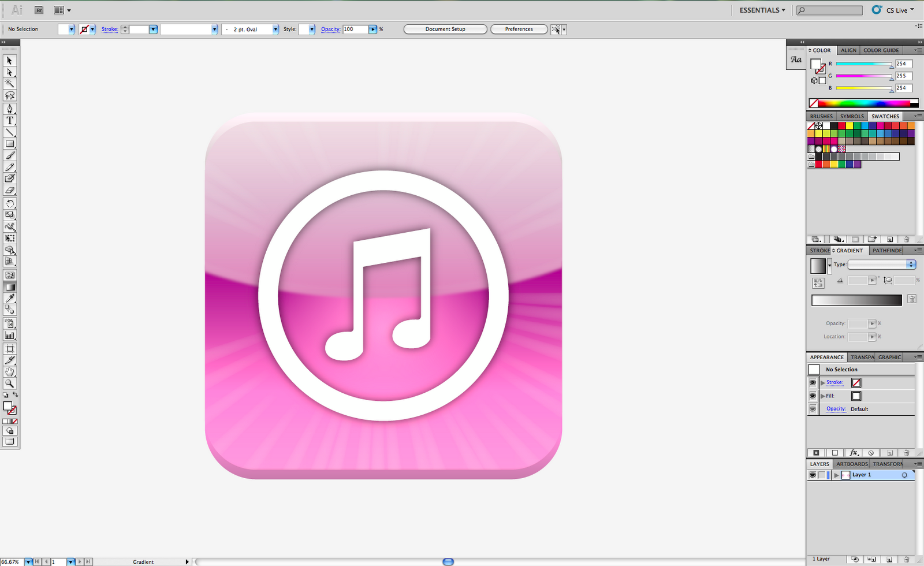Click the Opacity link in control bar

click(330, 29)
